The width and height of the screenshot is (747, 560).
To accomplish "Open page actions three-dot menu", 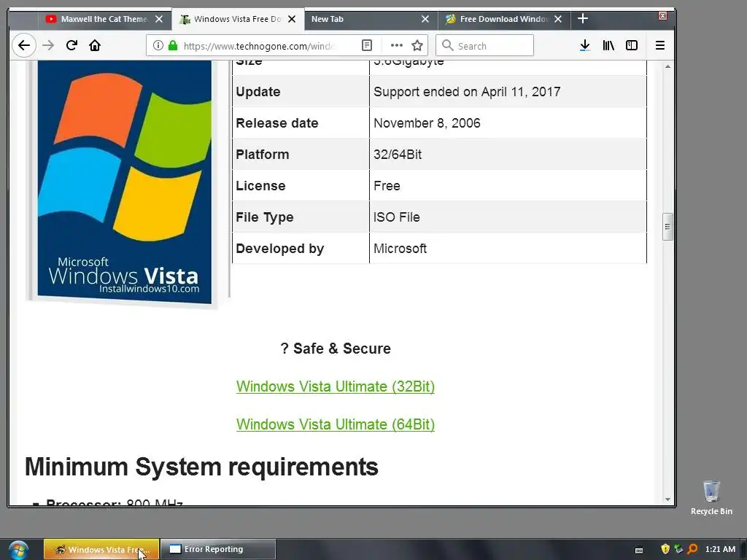I will [x=396, y=46].
